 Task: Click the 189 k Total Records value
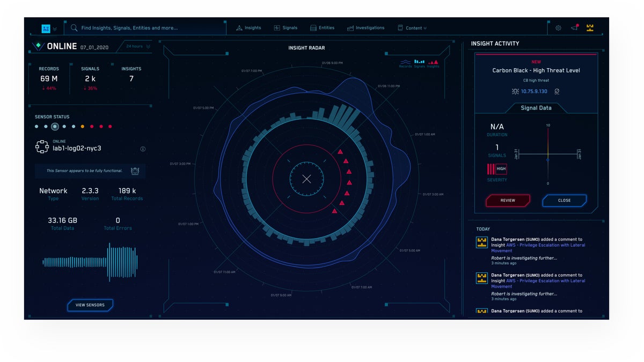coord(127,191)
